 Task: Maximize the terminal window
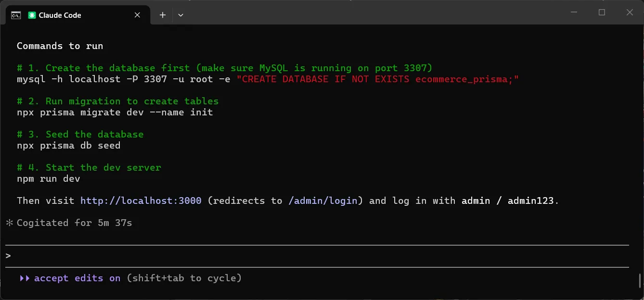click(602, 12)
